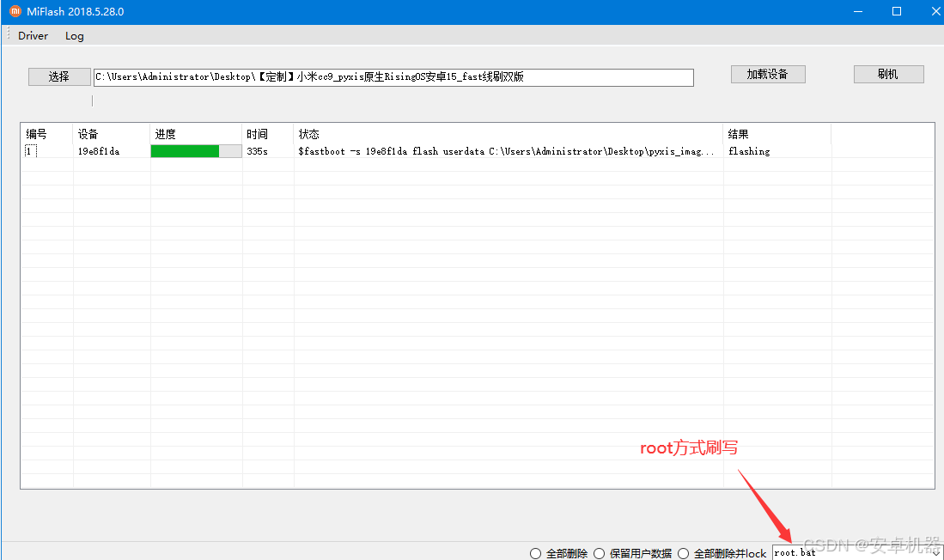Select device ID 19e8f1da cell
The width and height of the screenshot is (944, 560).
[x=99, y=151]
